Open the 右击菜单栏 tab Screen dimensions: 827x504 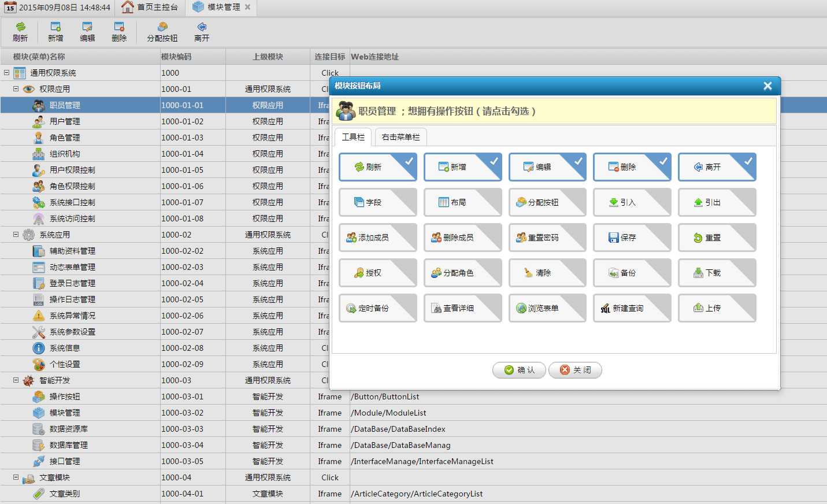[x=400, y=137]
